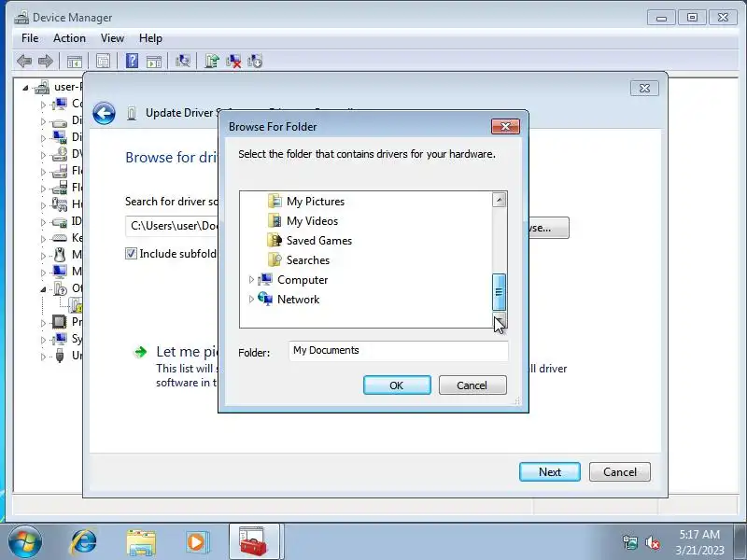The height and width of the screenshot is (560, 747).
Task: Open Internet Explorer from the taskbar
Action: pyautogui.click(x=84, y=542)
